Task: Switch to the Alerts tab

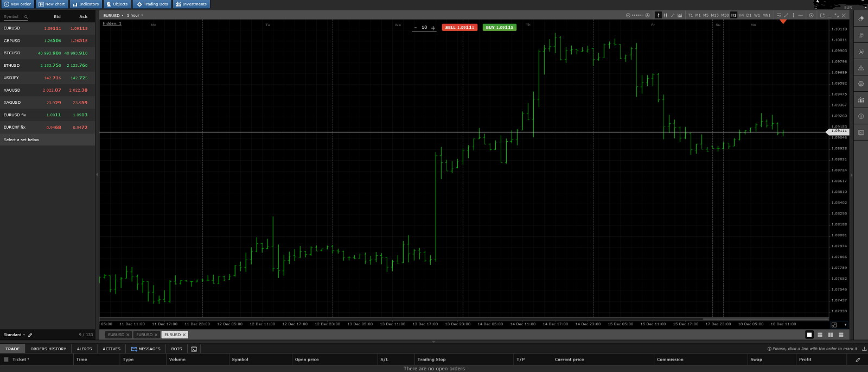Action: tap(84, 349)
